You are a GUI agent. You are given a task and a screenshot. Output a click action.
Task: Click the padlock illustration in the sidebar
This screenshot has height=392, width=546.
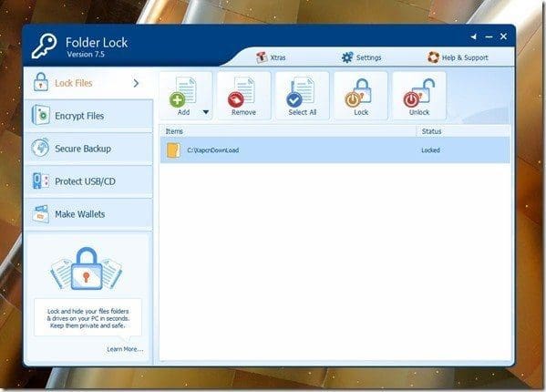[87, 268]
